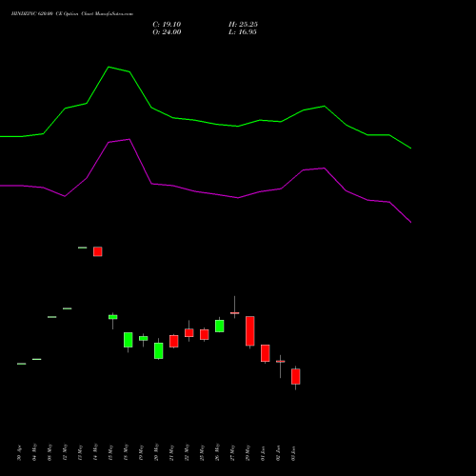Click the green candlestick above 26 May
The image size is (476, 476).
tap(220, 326)
